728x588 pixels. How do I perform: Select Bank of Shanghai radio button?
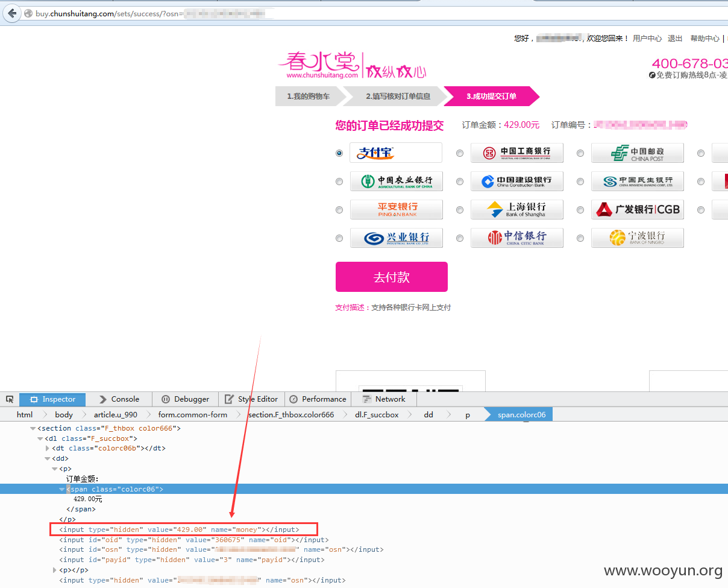tap(460, 210)
